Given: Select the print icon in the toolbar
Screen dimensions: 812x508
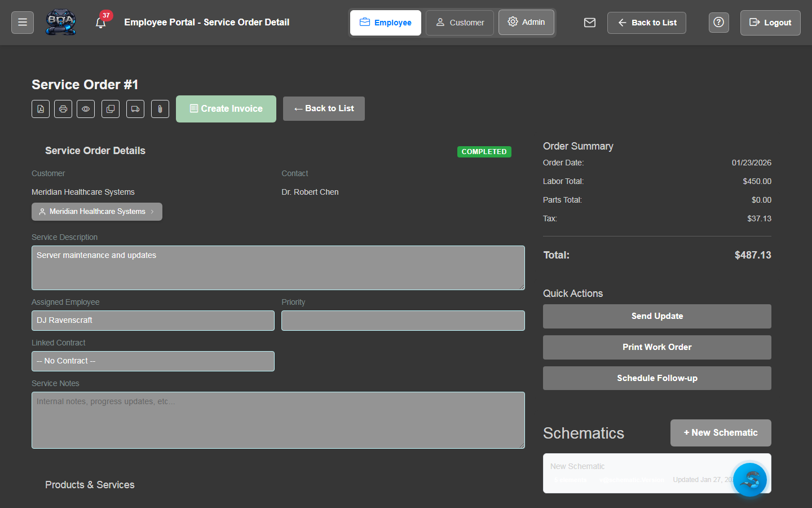Looking at the screenshot, I should click(63, 108).
